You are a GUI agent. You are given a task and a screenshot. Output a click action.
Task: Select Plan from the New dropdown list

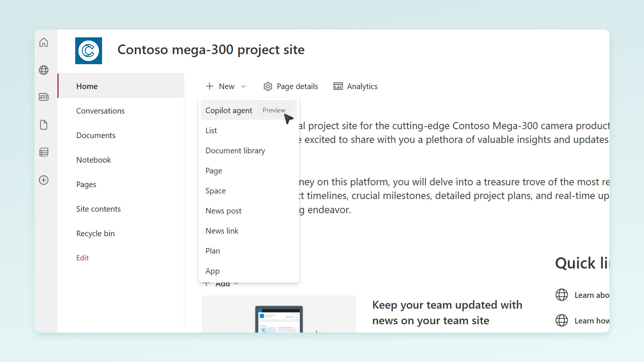pos(213,251)
